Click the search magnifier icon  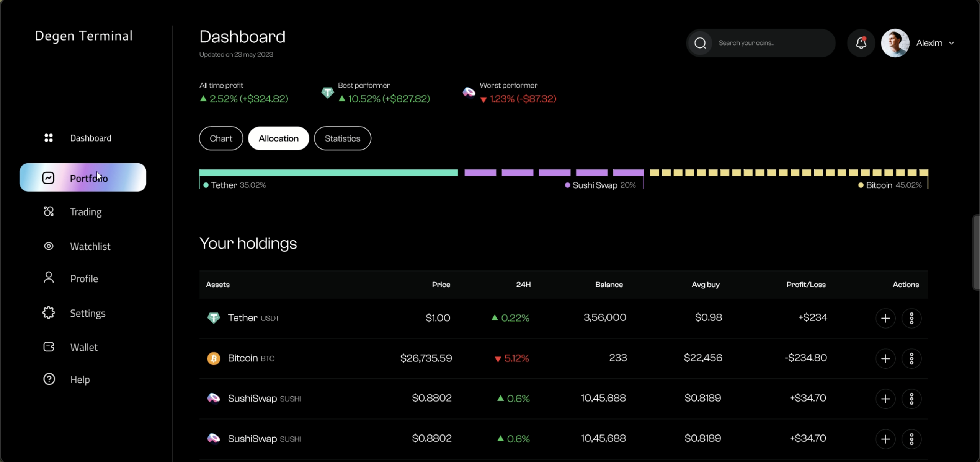coord(700,43)
